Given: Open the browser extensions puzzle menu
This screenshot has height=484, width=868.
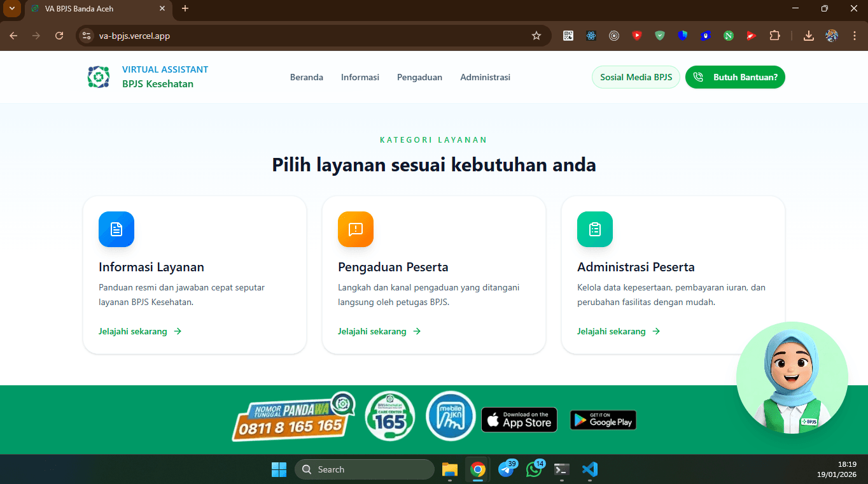Looking at the screenshot, I should tap(774, 36).
